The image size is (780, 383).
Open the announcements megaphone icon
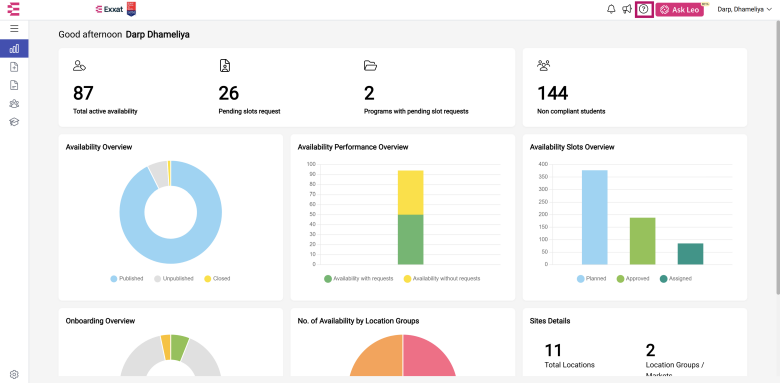pyautogui.click(x=627, y=9)
